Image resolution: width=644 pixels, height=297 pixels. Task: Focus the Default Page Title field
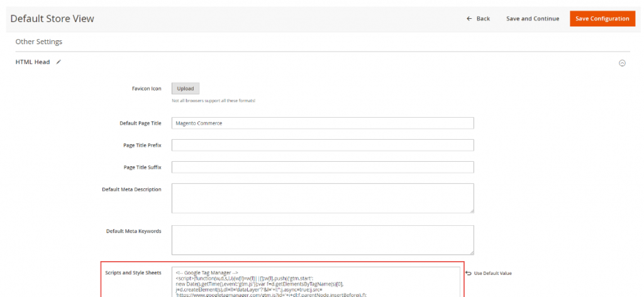click(x=322, y=123)
